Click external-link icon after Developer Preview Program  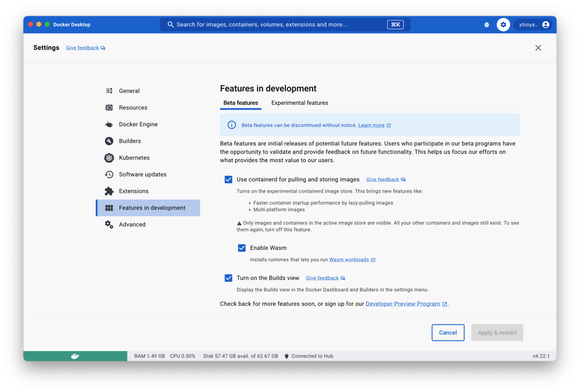pyautogui.click(x=445, y=304)
